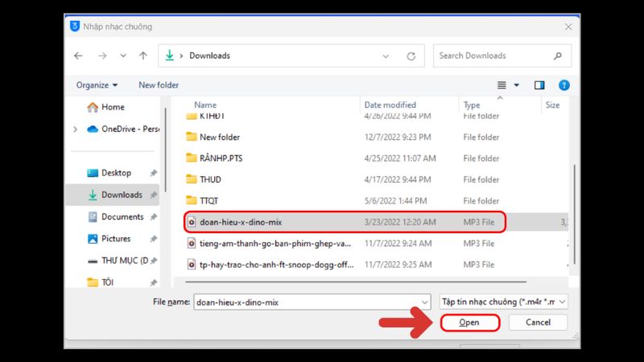The width and height of the screenshot is (644, 362).
Task: Open the Organize dropdown menu
Action: 97,84
